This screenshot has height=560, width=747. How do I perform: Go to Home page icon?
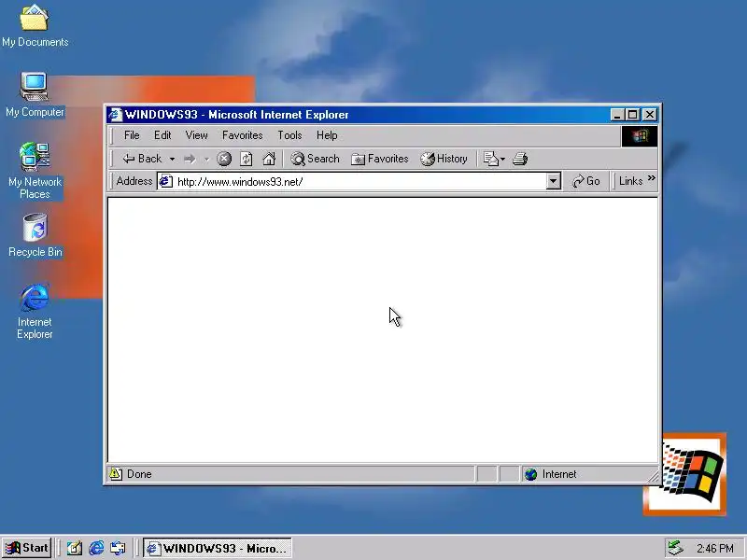click(269, 159)
